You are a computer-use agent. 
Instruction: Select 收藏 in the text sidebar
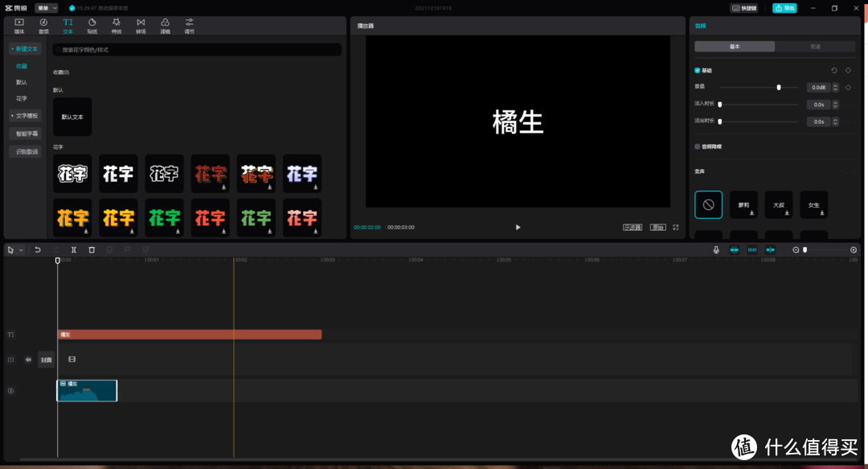pos(22,66)
